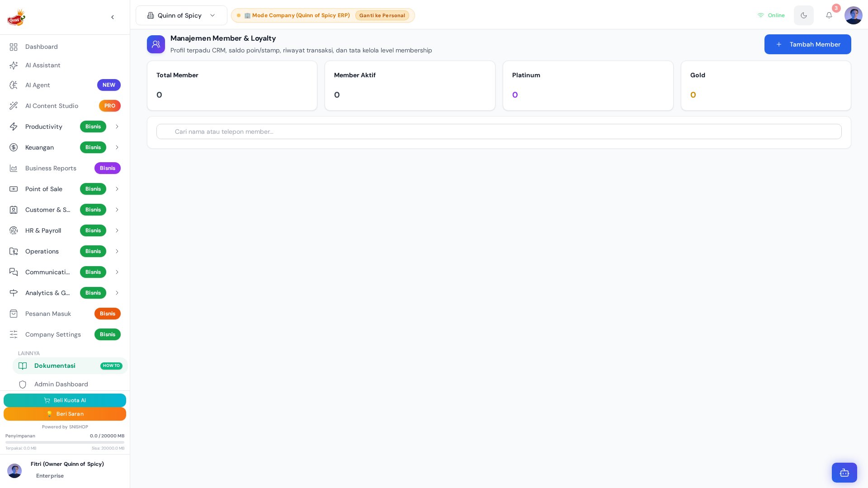
Task: Click the AI Content Studio PRO badge
Action: click(x=110, y=106)
